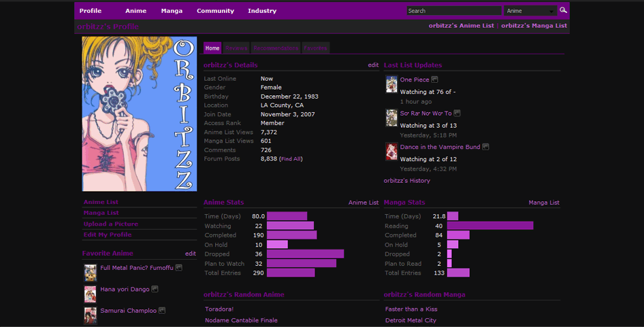Image resolution: width=644 pixels, height=327 pixels.
Task: Click the manga Time (Days) value 21.8
Action: click(x=439, y=216)
